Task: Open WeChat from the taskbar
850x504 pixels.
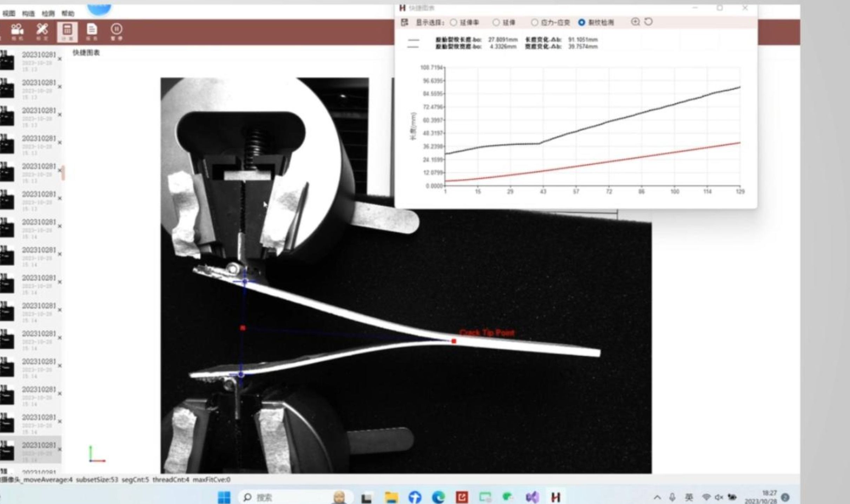Action: (508, 497)
